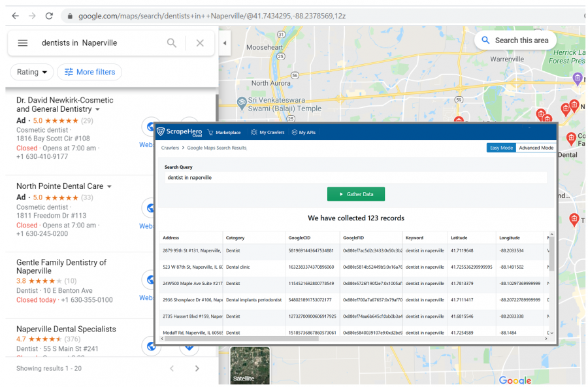The height and width of the screenshot is (387, 588).
Task: Open website via globe icon for North Pointe Dental Care
Action: [150, 208]
